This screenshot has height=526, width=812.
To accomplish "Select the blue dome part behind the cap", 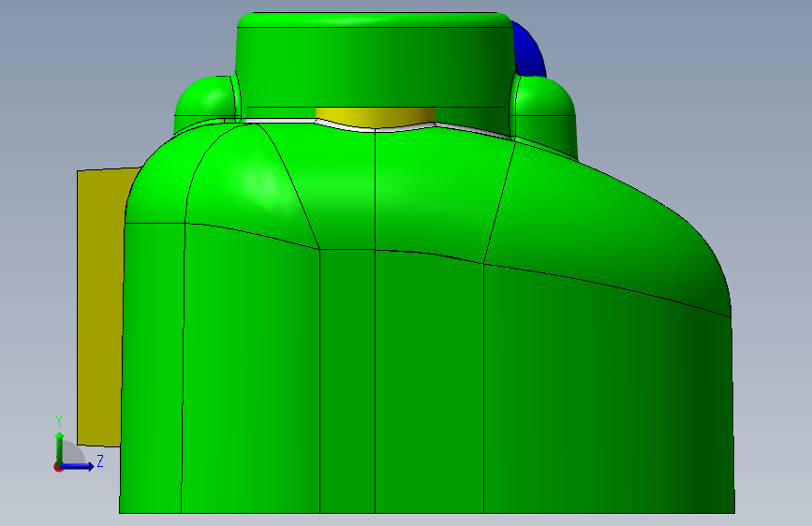I will pos(531,51).
